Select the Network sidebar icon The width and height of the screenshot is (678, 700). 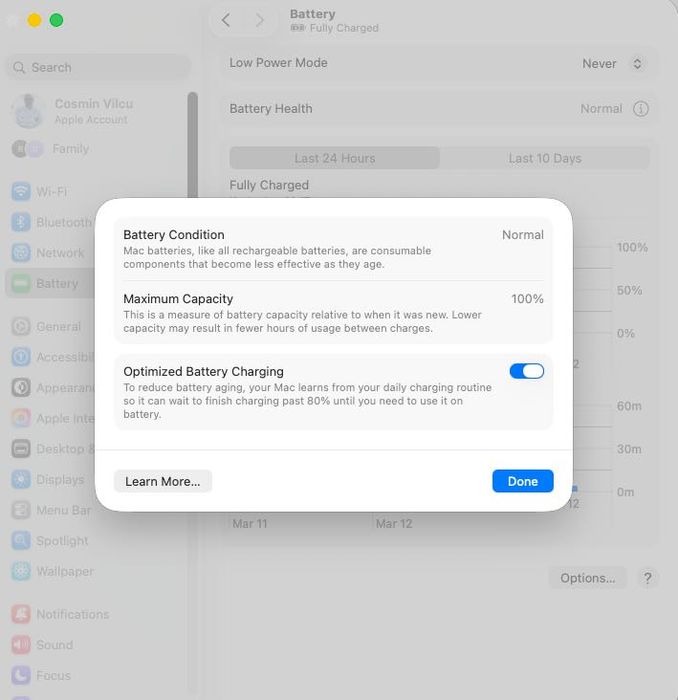21,253
